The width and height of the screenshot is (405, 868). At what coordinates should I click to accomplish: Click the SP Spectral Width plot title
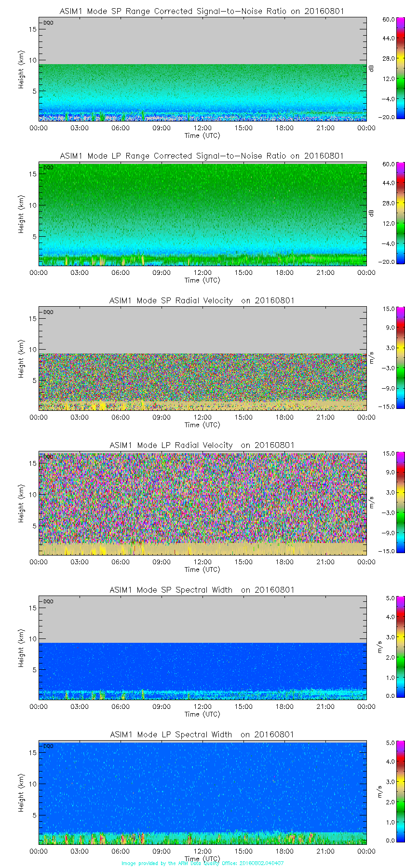(x=202, y=590)
